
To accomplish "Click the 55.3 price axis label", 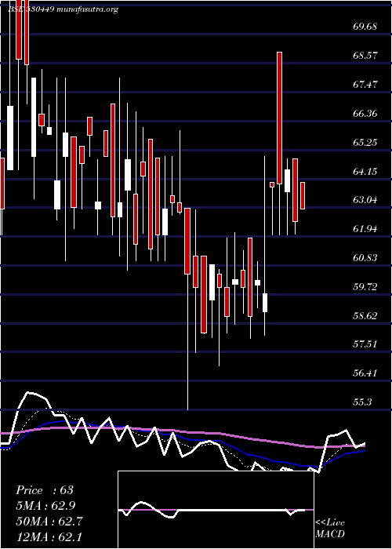I will (362, 402).
